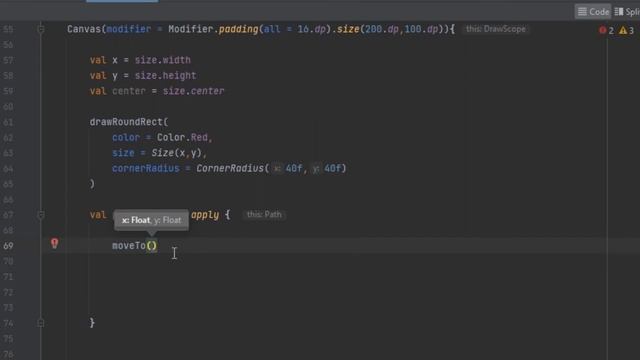Image resolution: width=640 pixels, height=360 pixels.
Task: Collapse the Canvas block fold marker on line 55
Action: point(41,29)
